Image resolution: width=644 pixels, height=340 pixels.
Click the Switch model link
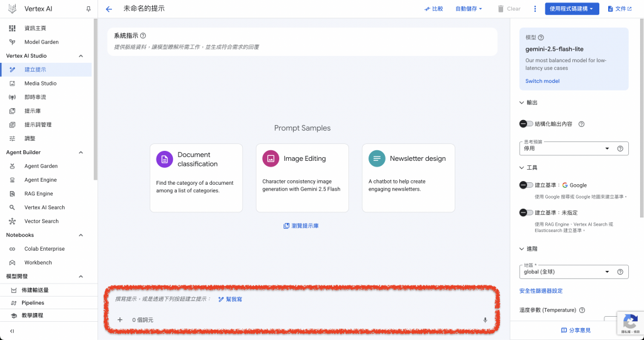542,81
